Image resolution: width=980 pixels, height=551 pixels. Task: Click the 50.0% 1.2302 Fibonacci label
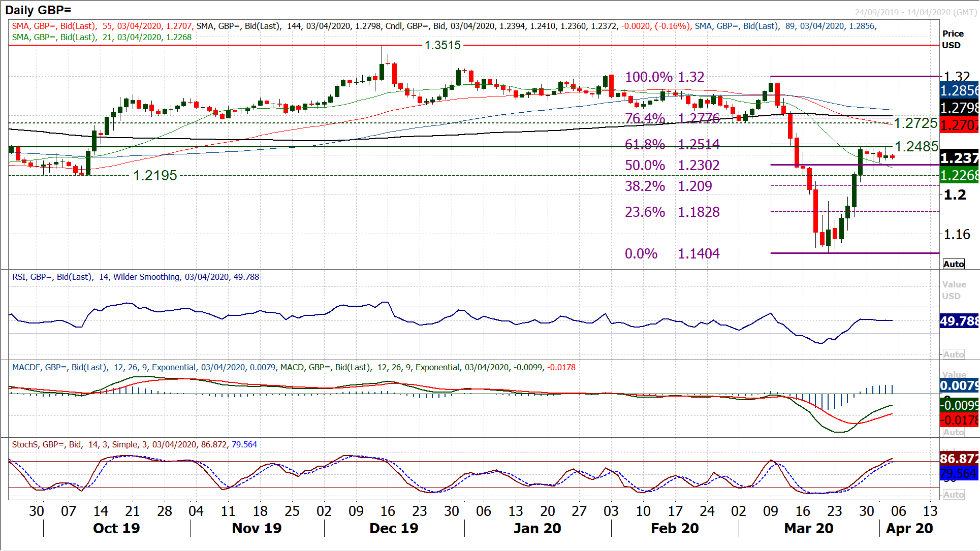(x=672, y=166)
